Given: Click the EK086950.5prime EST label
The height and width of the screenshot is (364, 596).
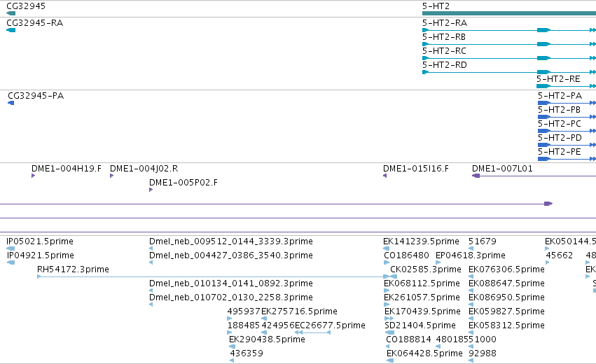Looking at the screenshot, I should 506,298.
